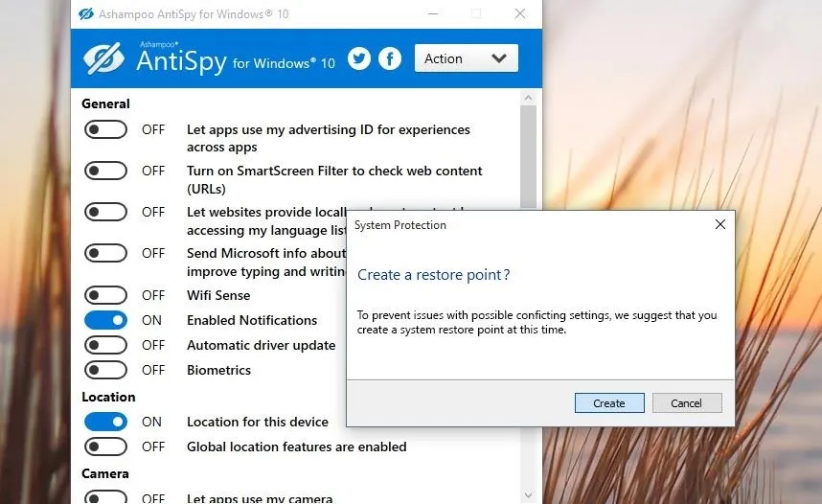
Task: Minimize the AntiSpy window
Action: pos(433,13)
